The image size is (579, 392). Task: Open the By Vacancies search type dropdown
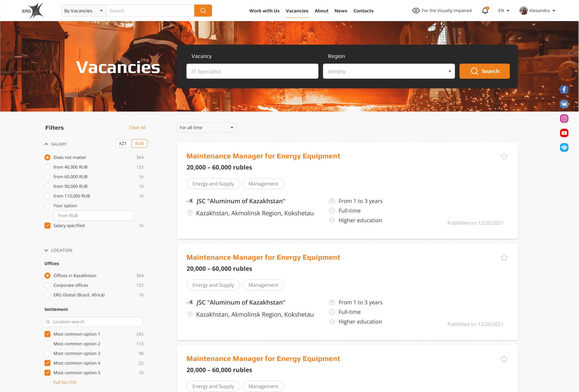pyautogui.click(x=83, y=11)
